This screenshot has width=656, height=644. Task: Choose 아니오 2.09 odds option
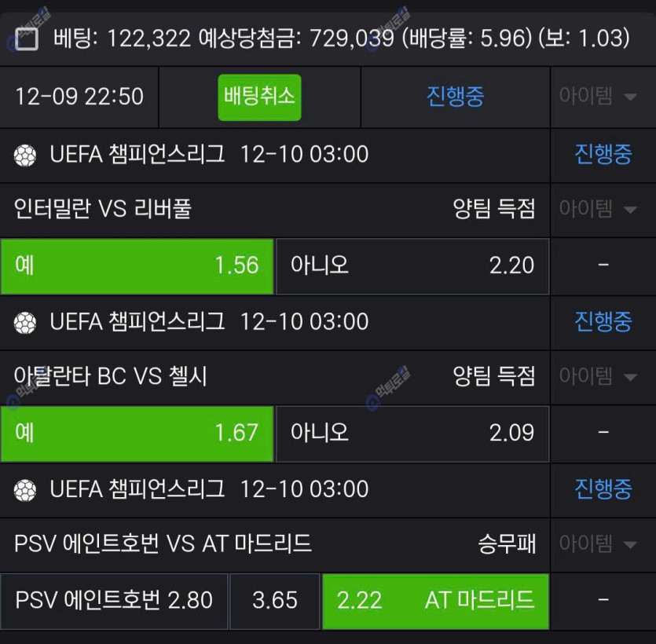[412, 433]
